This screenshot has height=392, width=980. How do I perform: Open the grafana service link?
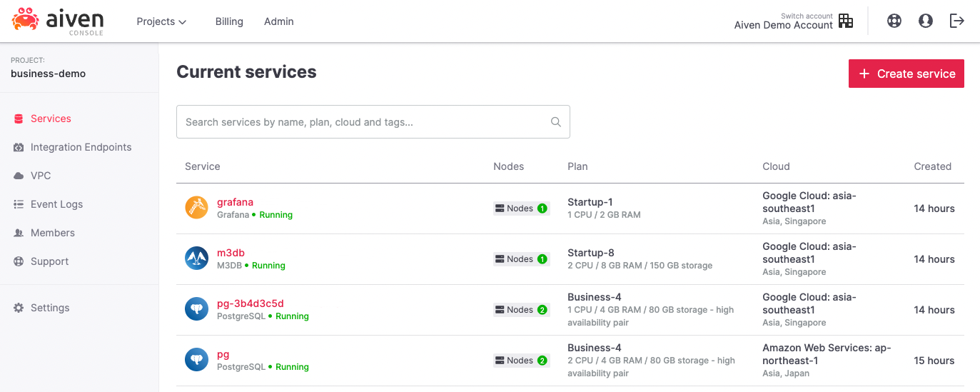235,202
